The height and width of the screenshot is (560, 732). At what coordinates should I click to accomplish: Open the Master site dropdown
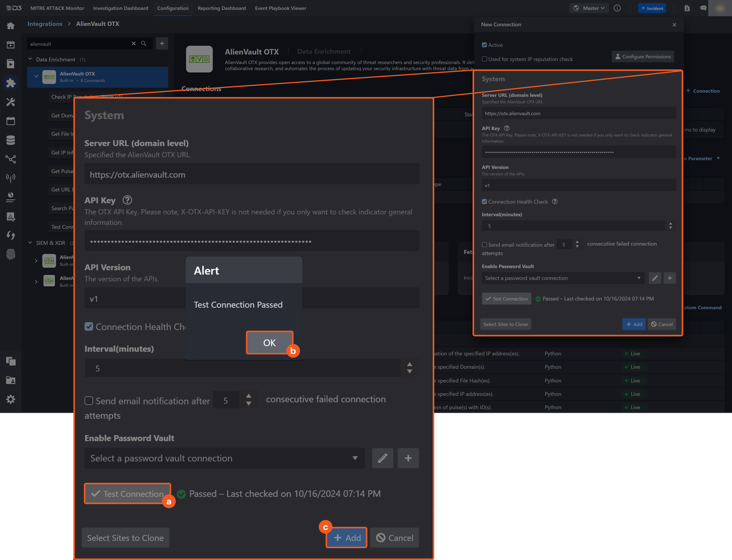coord(589,8)
